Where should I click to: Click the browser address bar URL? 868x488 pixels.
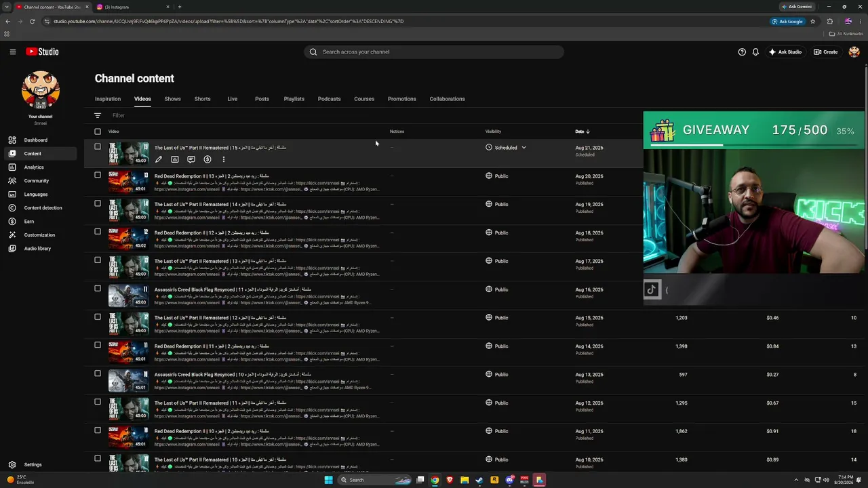[x=229, y=21]
